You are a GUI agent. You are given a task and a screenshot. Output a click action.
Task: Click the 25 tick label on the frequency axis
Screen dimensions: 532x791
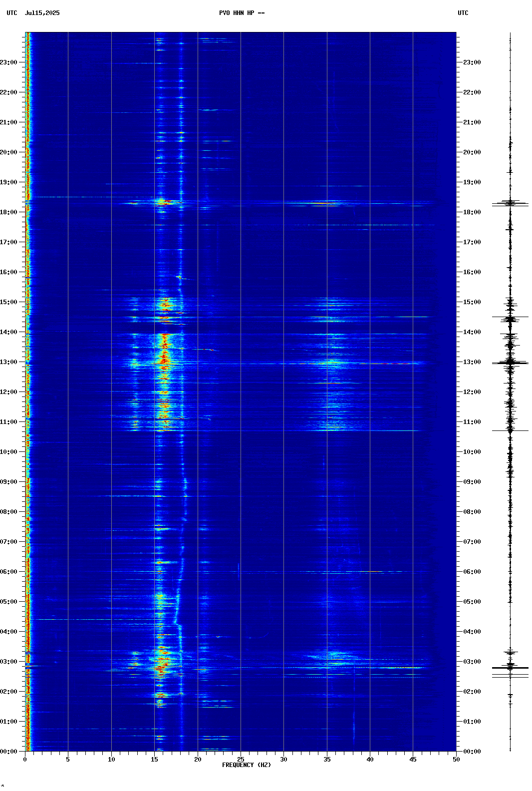tap(241, 760)
